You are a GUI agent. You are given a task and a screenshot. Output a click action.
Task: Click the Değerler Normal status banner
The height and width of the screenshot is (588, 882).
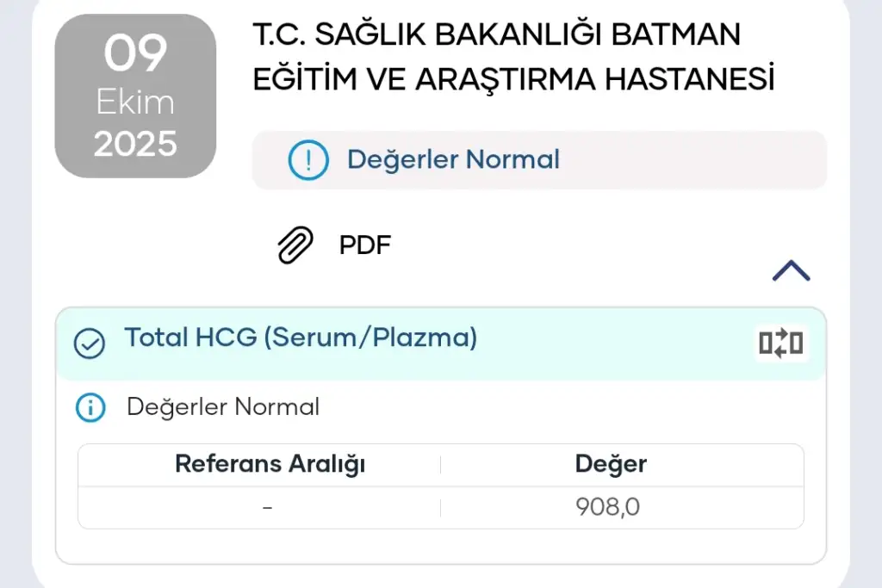(x=538, y=160)
